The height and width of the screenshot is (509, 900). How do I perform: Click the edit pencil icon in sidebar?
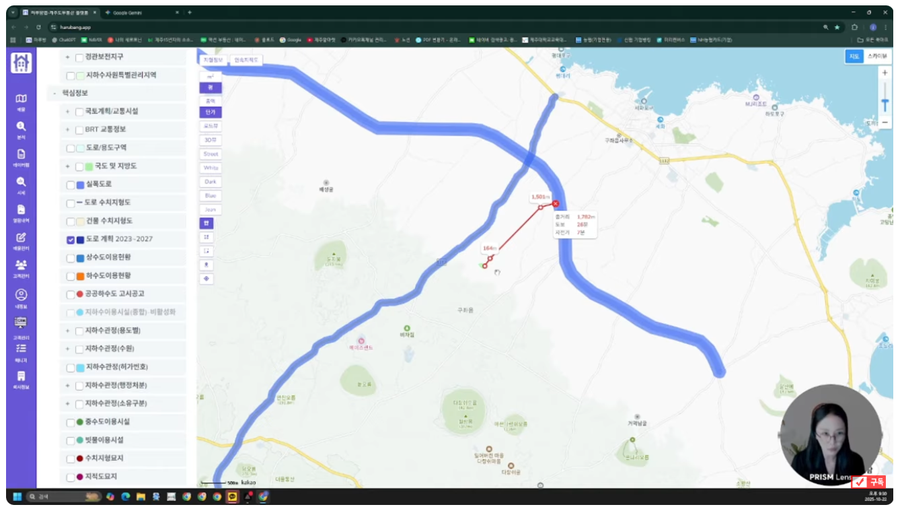(21, 238)
